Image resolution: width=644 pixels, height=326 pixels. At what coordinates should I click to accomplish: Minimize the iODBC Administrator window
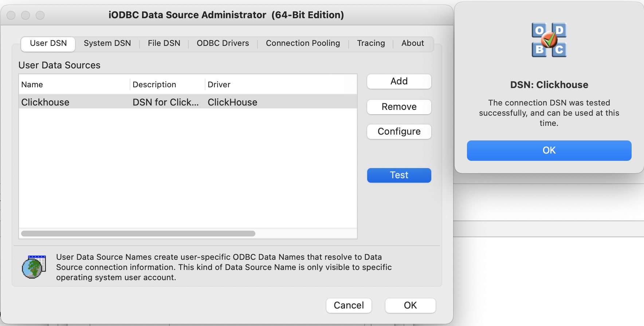point(25,15)
